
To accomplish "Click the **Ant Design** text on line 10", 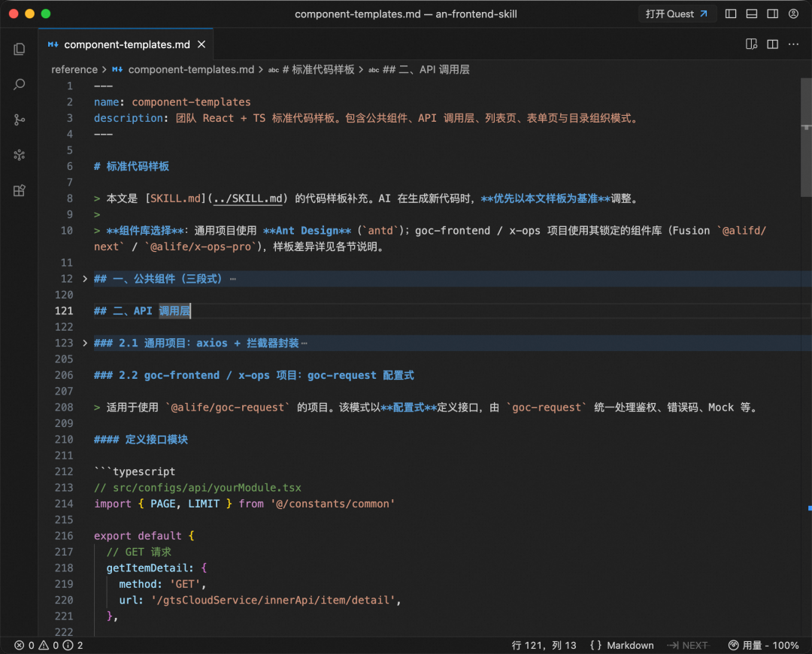I will [307, 231].
